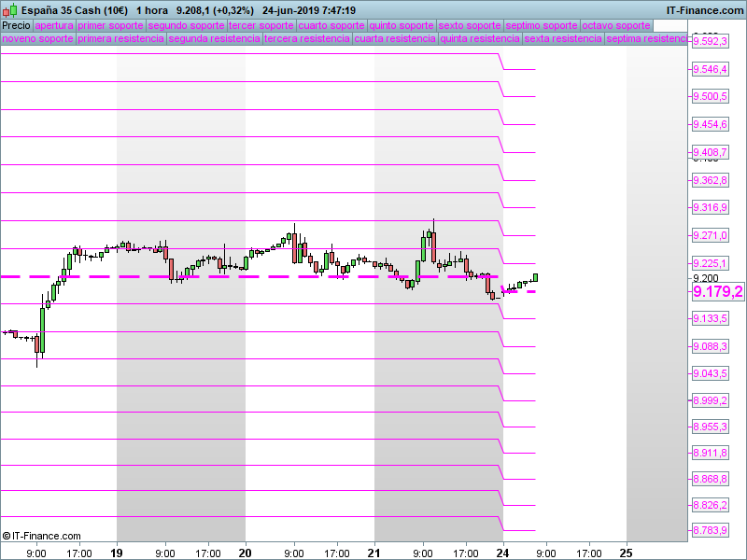This screenshot has height=560, width=747.
Task: Select the septima resistencia label
Action: point(646,38)
